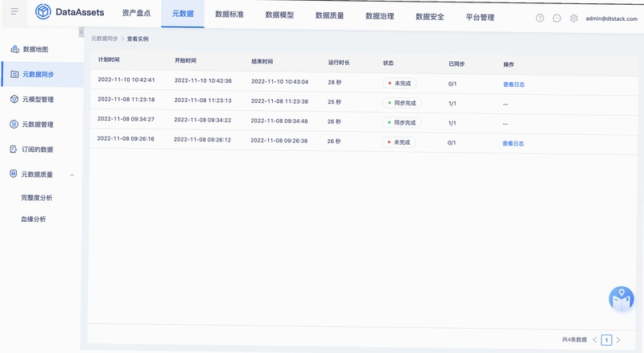The height and width of the screenshot is (353, 644).
Task: Click the 元模型管理 sidebar icon
Action: (14, 100)
